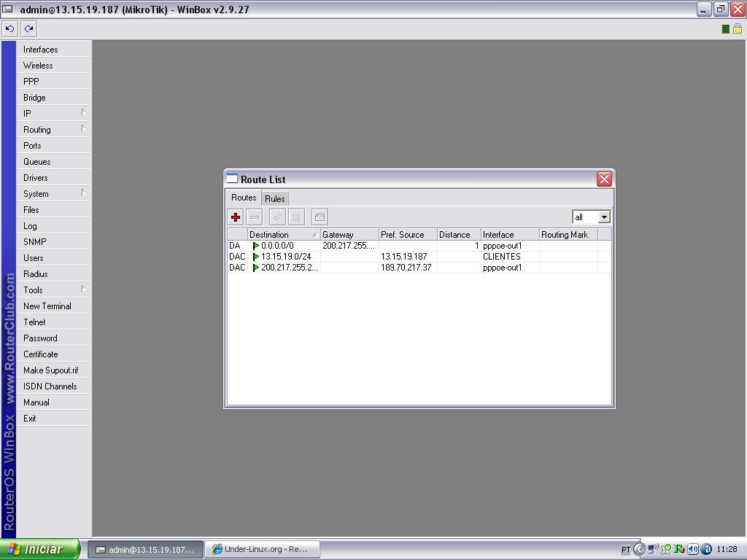Switch to Under-Linux.org taskbar button

tap(263, 550)
